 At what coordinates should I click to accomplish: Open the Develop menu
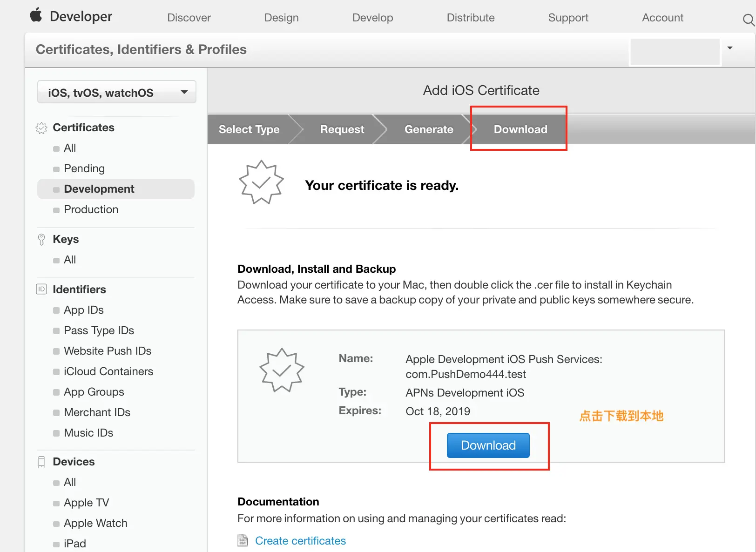[x=373, y=18]
